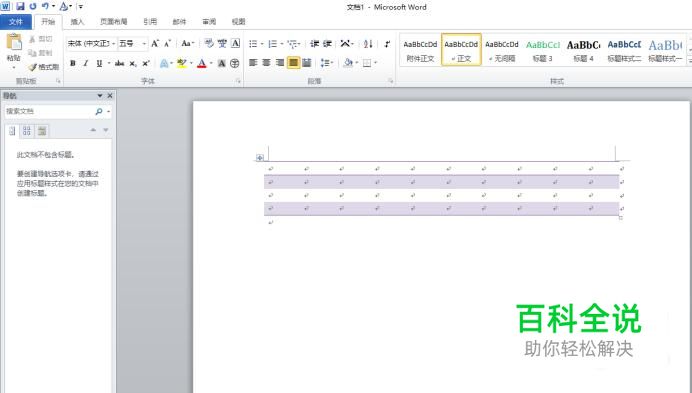Screen dimensions: 692x393
Task: Toggle Underline formatting
Action: (x=99, y=63)
